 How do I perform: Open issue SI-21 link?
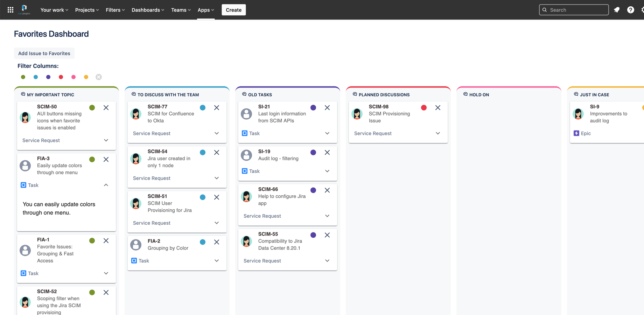264,107
